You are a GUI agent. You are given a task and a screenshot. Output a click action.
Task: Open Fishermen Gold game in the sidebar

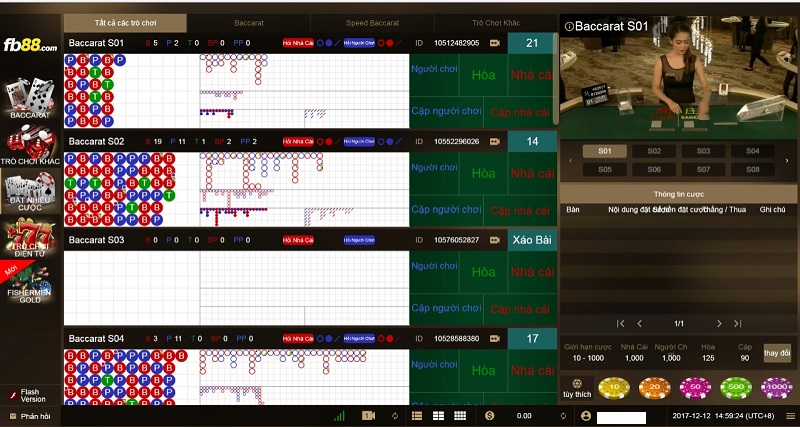[29, 286]
